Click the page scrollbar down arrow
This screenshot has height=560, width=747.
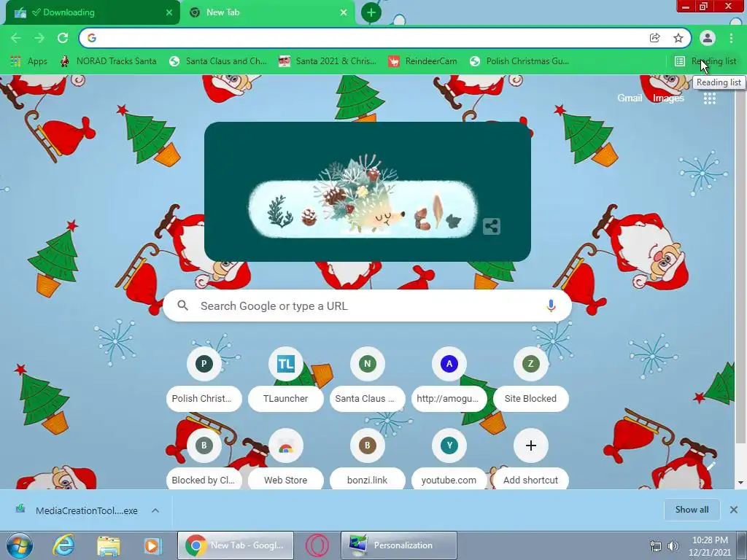coord(741,483)
